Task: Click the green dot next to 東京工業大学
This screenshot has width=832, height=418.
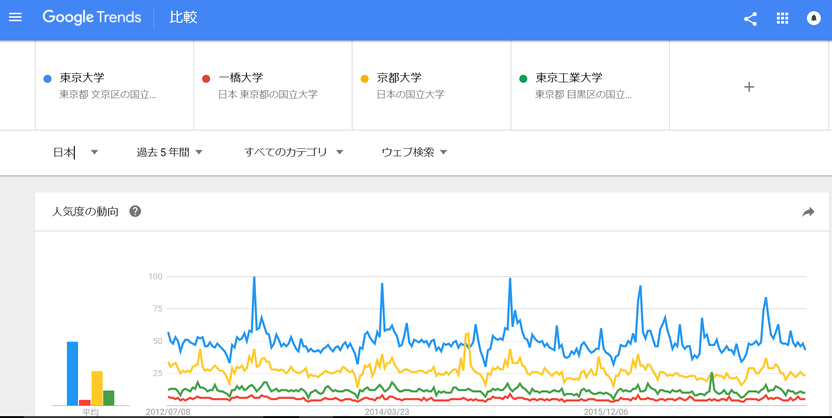Action: coord(523,79)
